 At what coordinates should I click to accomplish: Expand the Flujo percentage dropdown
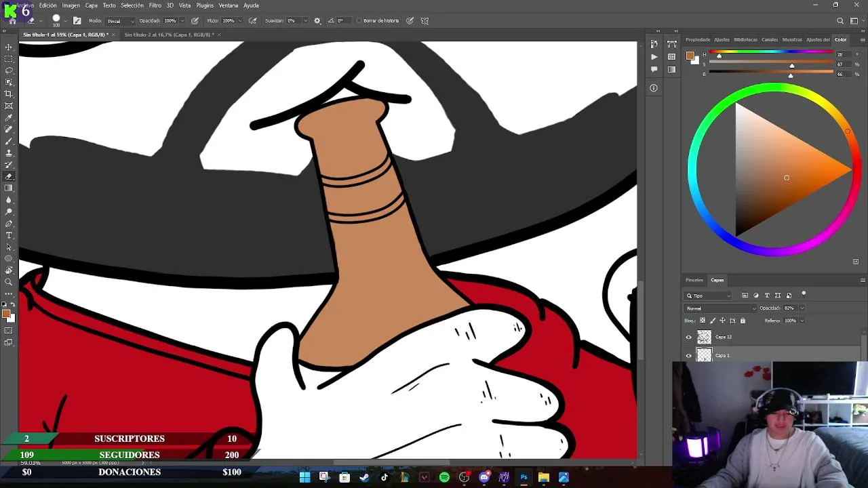[239, 21]
